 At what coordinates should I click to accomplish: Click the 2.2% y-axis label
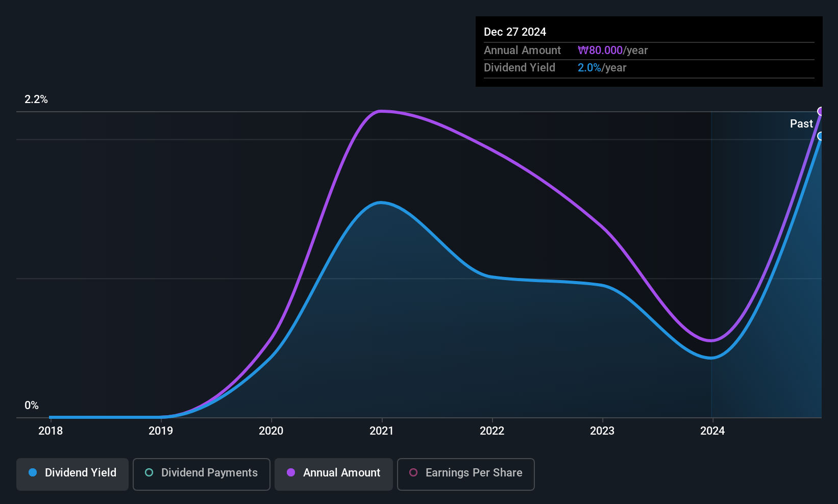pyautogui.click(x=36, y=99)
